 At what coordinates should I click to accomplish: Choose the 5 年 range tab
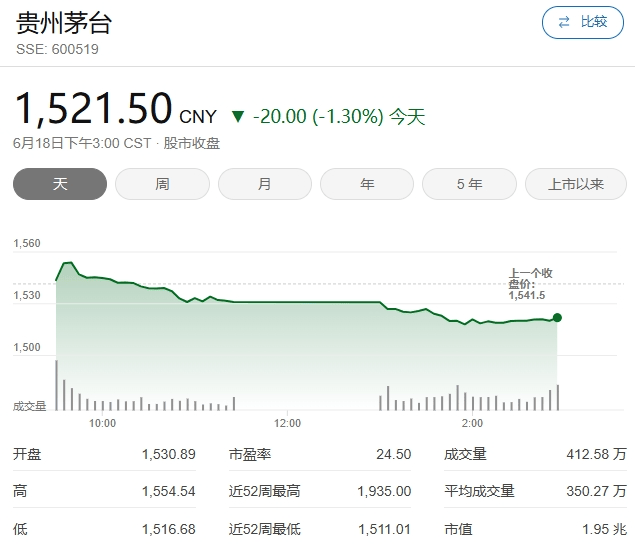(469, 184)
